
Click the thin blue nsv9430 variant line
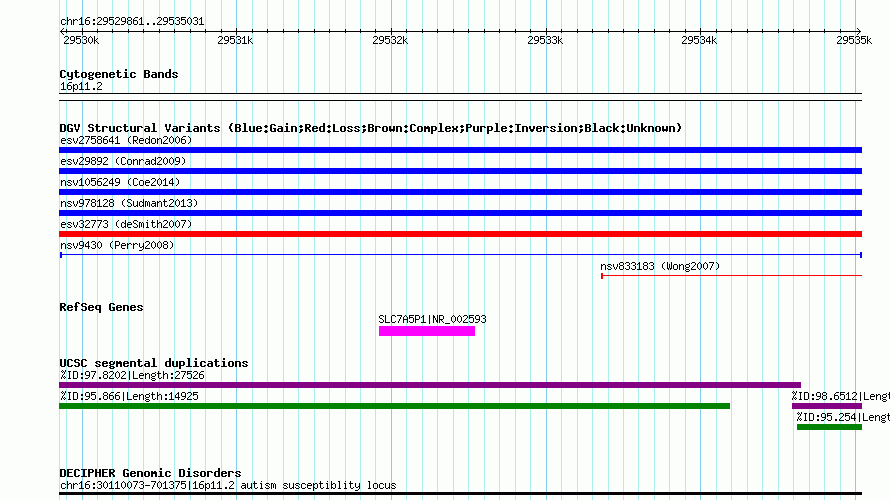[x=461, y=255]
